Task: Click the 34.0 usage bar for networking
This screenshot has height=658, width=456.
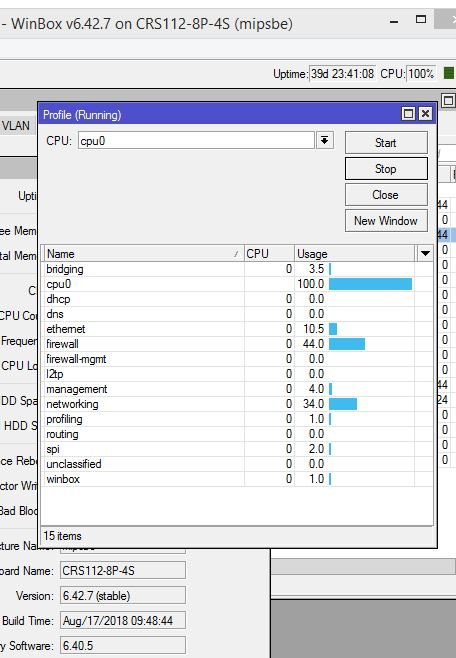Action: tap(343, 404)
